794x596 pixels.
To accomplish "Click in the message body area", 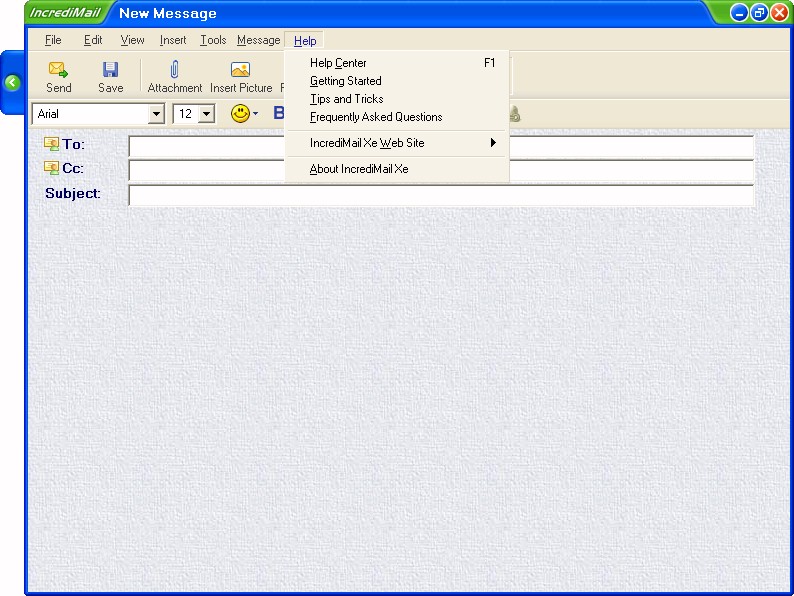I will pyautogui.click(x=408, y=398).
